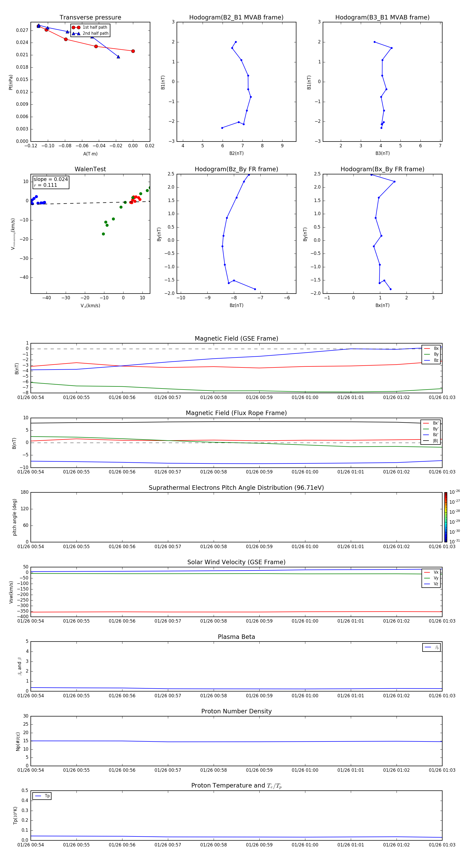473x868 pixels.
Task: Click the 'Hodogram(Bz_By FR frame)' title
Action: (x=236, y=169)
